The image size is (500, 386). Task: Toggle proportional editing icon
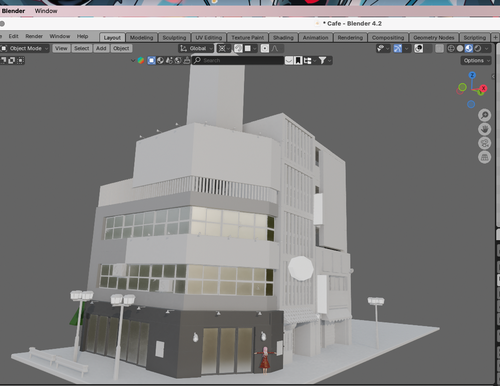click(x=265, y=49)
